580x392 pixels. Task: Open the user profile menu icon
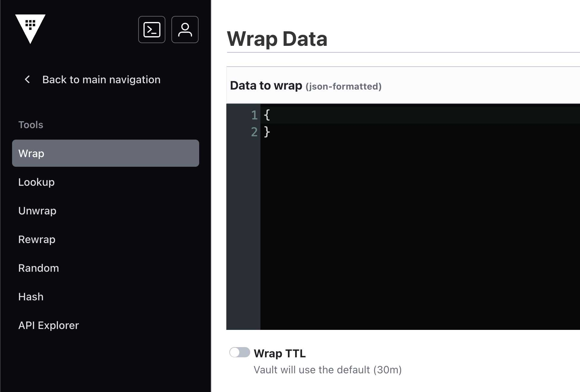coord(185,30)
